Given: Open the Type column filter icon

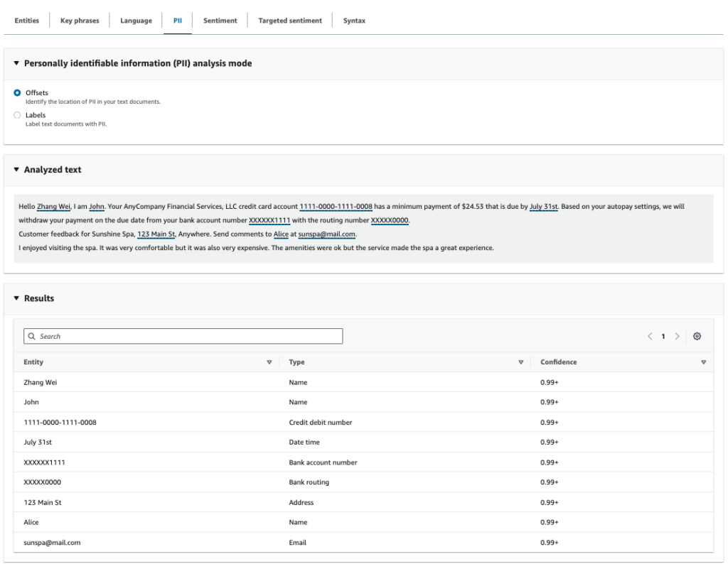Looking at the screenshot, I should 521,362.
